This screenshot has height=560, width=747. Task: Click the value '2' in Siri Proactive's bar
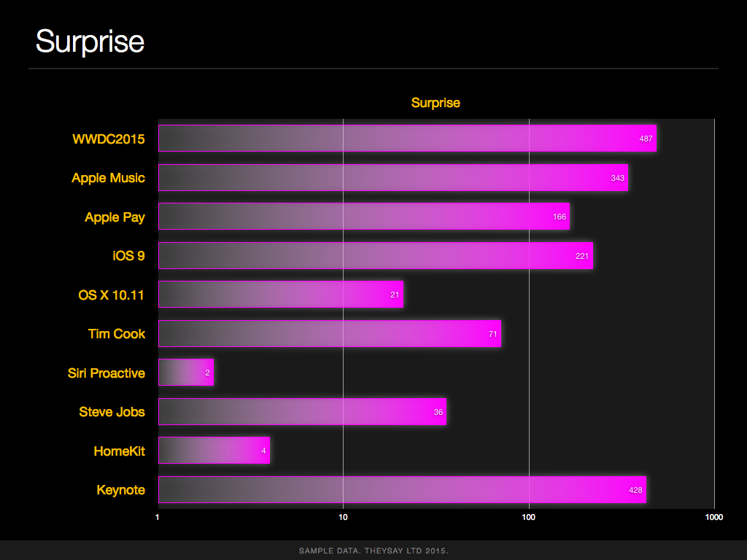[207, 373]
